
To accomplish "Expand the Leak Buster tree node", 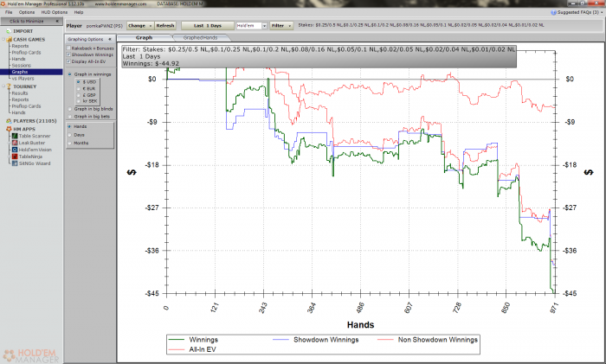I will point(10,143).
